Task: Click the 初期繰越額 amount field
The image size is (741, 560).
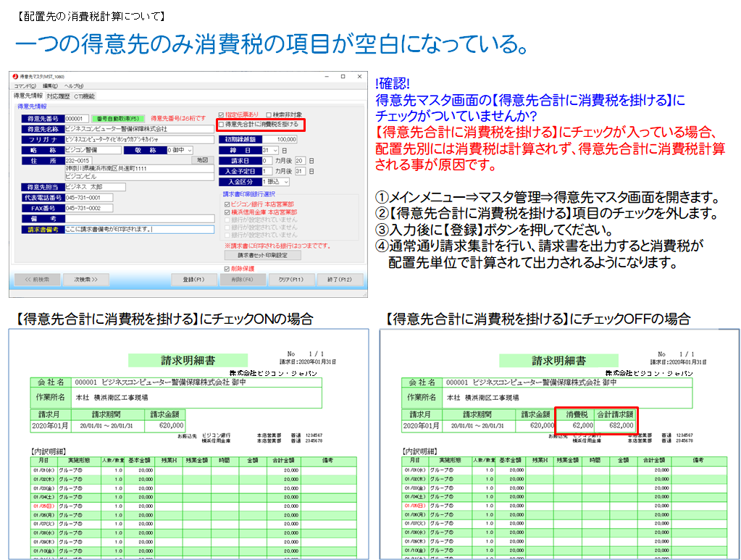Action: (276, 140)
